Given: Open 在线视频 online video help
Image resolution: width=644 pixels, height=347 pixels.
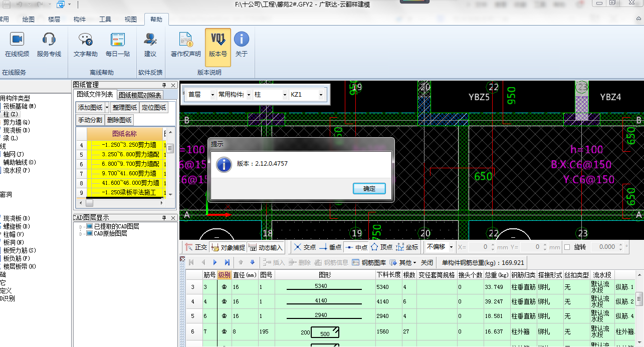Looking at the screenshot, I should (x=17, y=45).
